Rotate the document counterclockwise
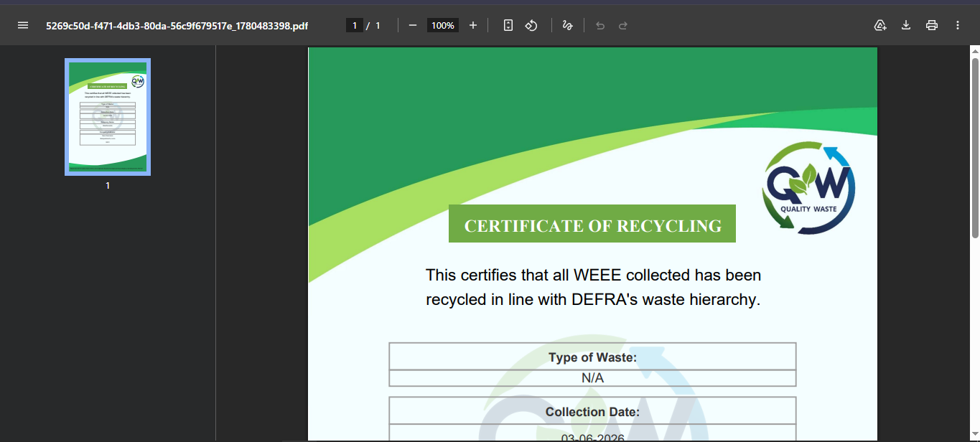980x442 pixels. click(x=531, y=25)
